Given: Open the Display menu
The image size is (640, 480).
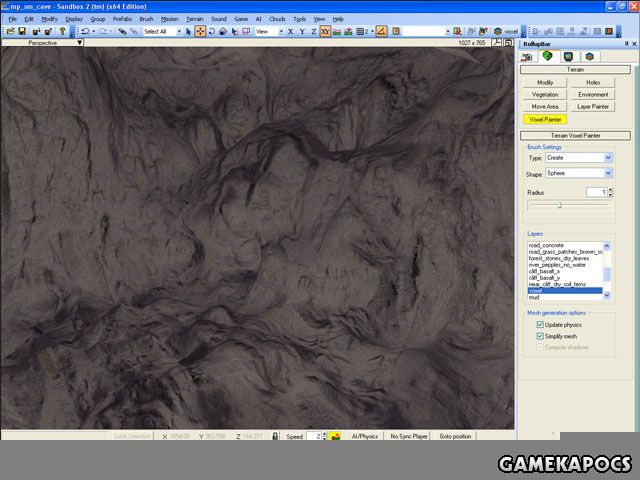Looking at the screenshot, I should coord(74,19).
